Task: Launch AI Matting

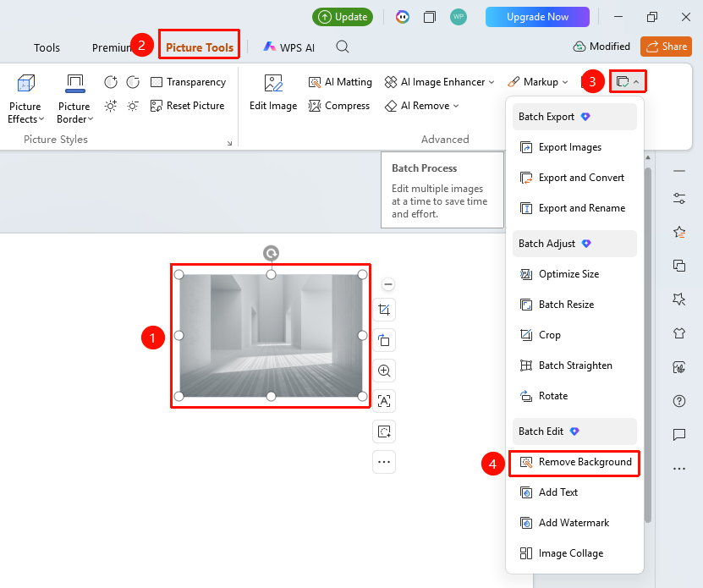Action: [340, 82]
